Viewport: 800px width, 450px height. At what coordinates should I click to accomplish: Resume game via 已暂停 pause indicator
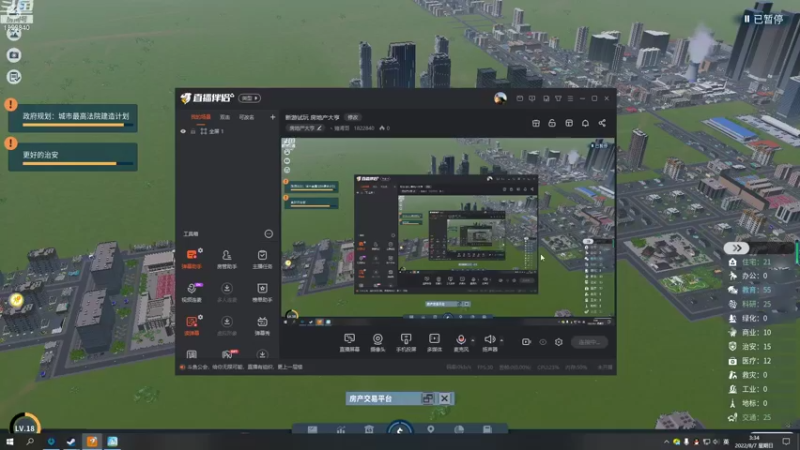[x=763, y=19]
